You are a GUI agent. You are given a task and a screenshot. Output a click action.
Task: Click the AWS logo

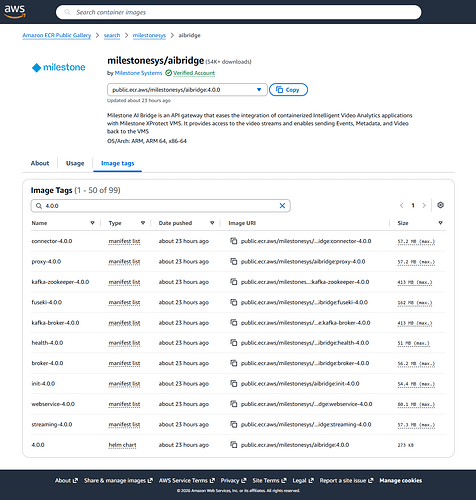tap(15, 11)
